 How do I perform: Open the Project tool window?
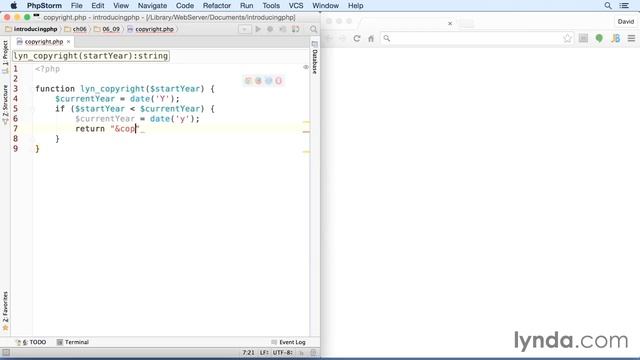point(5,56)
